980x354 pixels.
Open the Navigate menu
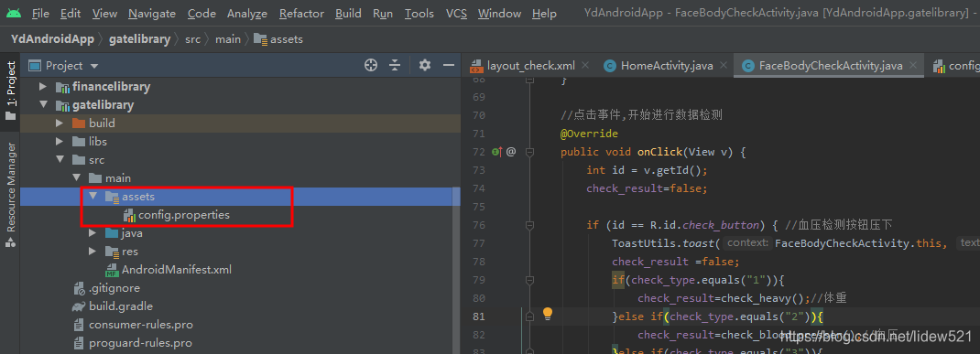coord(152,13)
